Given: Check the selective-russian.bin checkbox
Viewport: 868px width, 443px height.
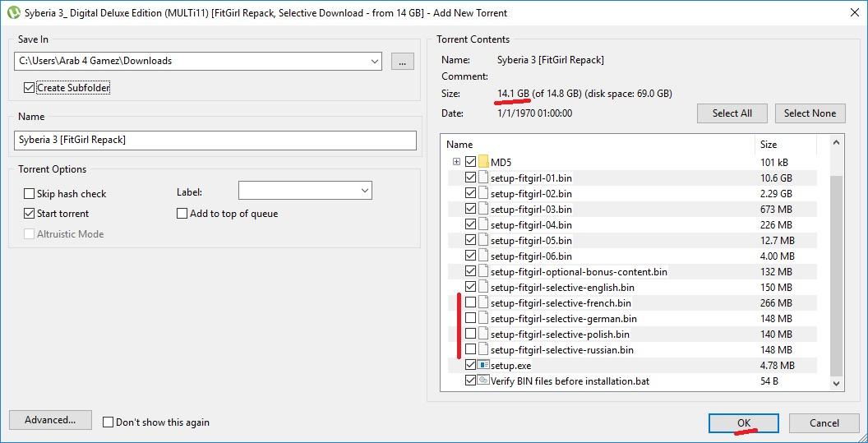Looking at the screenshot, I should tap(470, 349).
